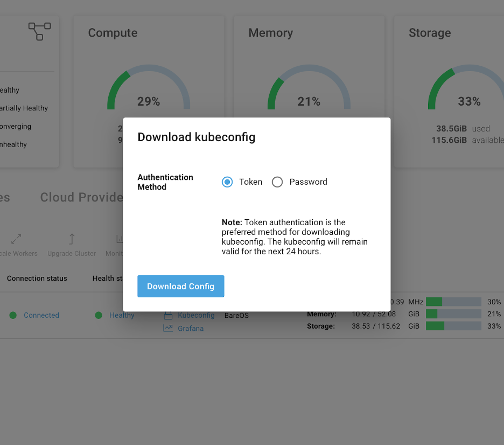Select Password authentication method
Image resolution: width=504 pixels, height=445 pixels.
pos(277,182)
